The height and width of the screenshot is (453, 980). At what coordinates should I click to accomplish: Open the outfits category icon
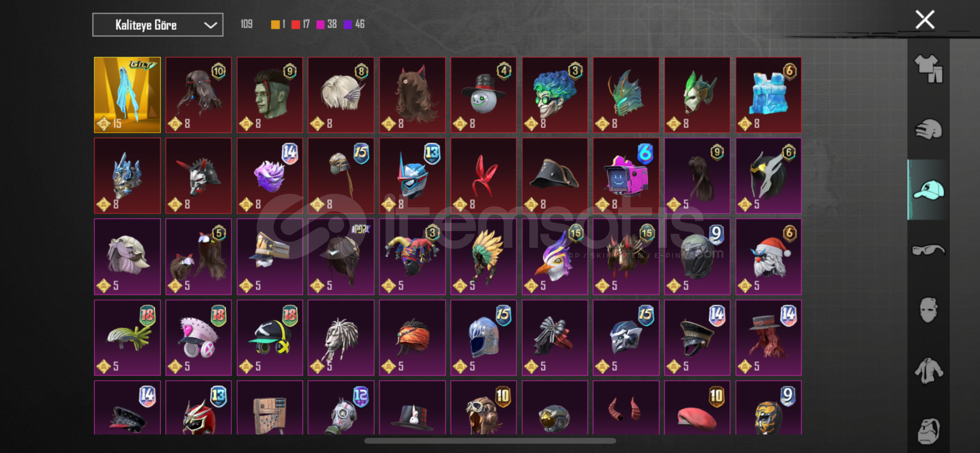[928, 69]
